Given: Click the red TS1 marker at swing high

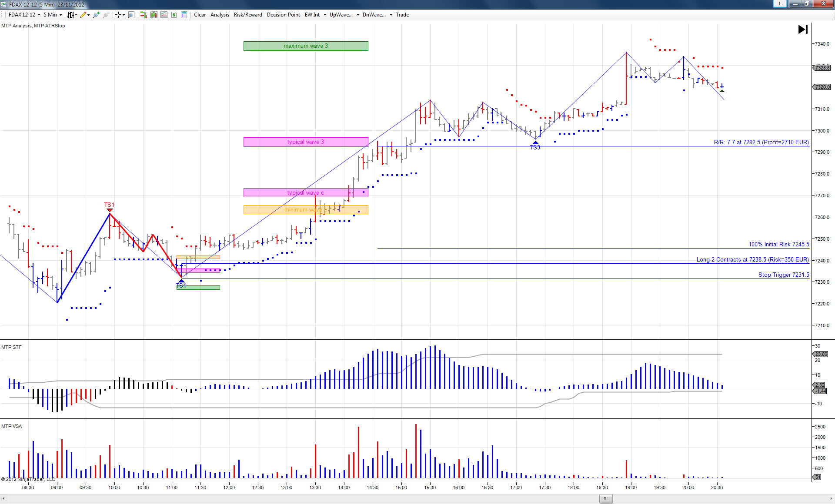Looking at the screenshot, I should click(109, 206).
